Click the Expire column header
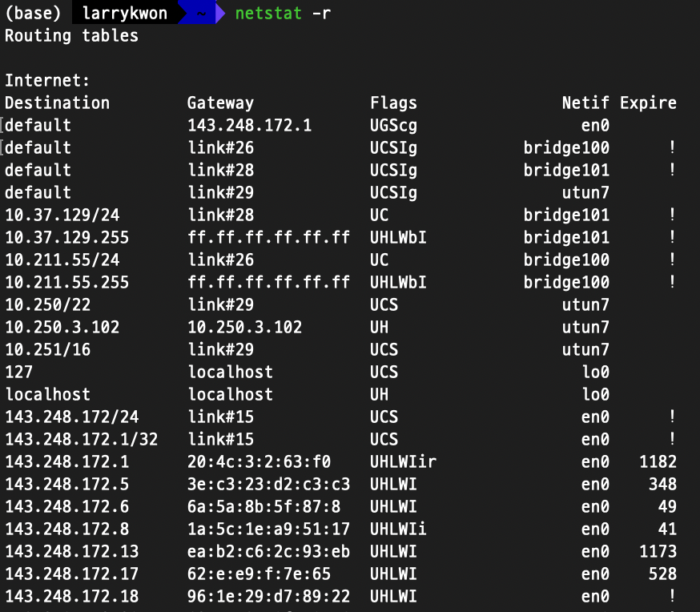This screenshot has width=700, height=612. click(648, 103)
